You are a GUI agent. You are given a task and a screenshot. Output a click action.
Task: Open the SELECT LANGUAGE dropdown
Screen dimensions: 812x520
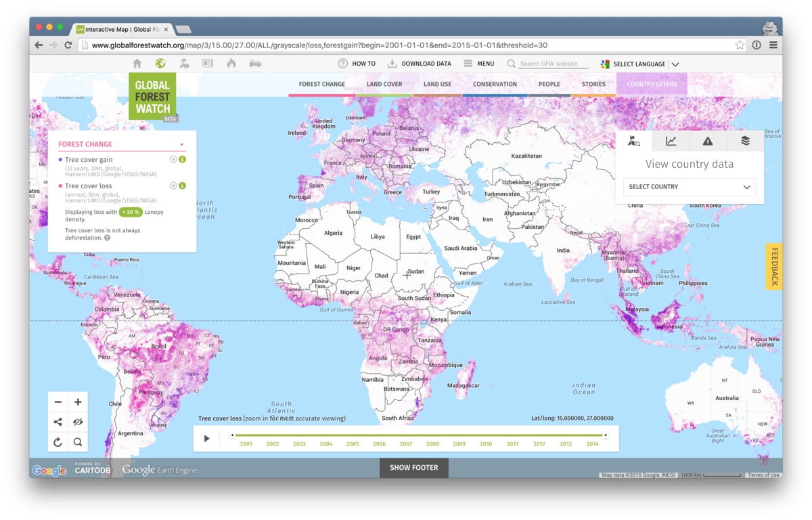(x=639, y=63)
